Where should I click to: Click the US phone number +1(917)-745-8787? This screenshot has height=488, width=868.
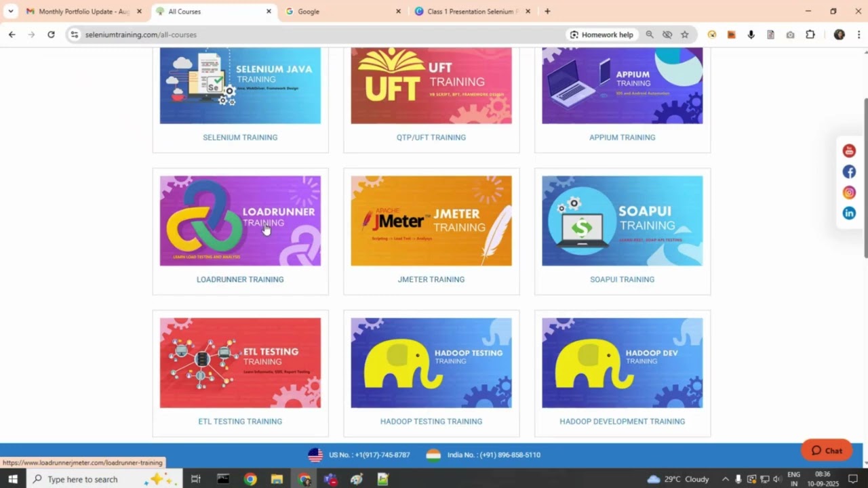pos(370,455)
